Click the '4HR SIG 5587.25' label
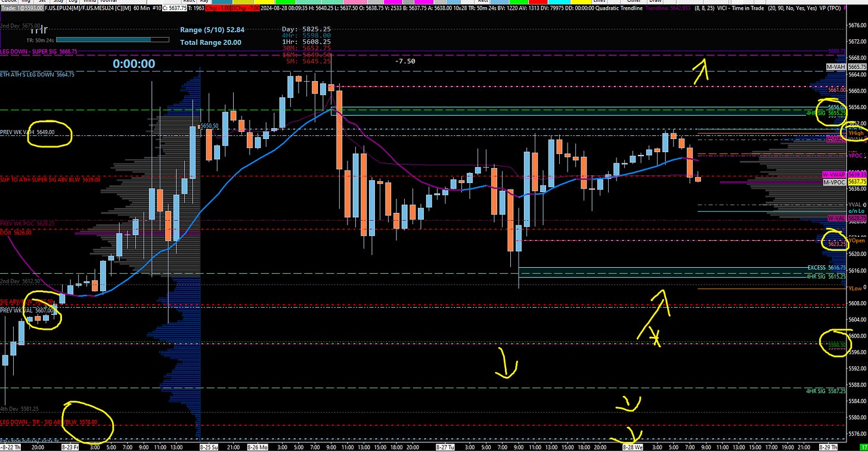Image resolution: width=868 pixels, height=452 pixels. tap(826, 391)
